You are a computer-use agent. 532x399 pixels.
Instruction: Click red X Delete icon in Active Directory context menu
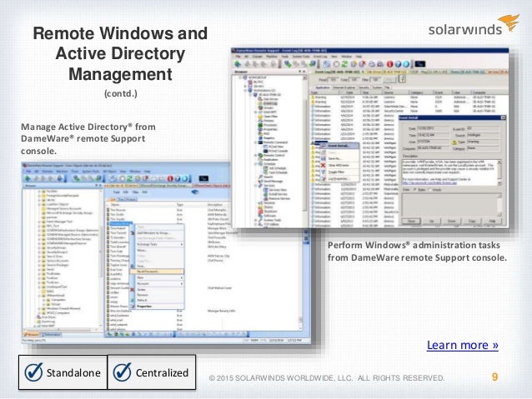tap(133, 290)
